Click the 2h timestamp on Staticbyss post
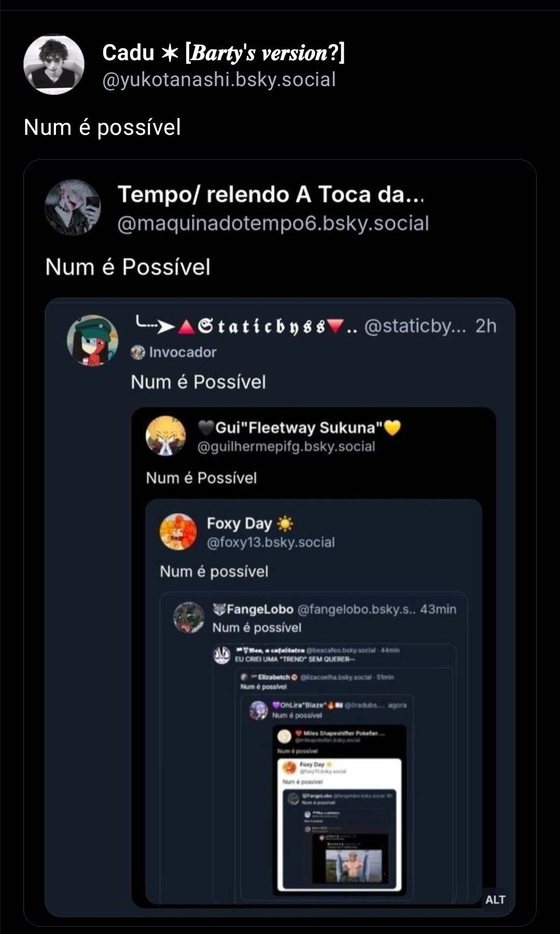Screen dimensions: 560x934 coord(486,326)
